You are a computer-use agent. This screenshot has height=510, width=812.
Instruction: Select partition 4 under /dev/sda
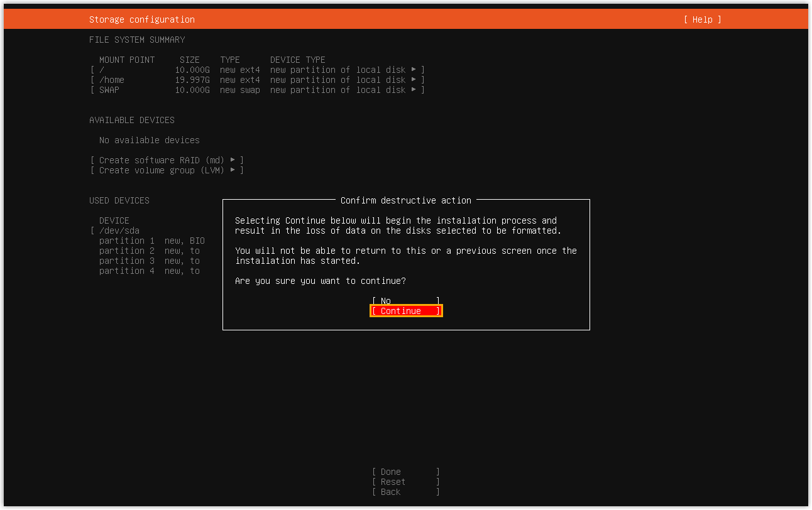(126, 271)
